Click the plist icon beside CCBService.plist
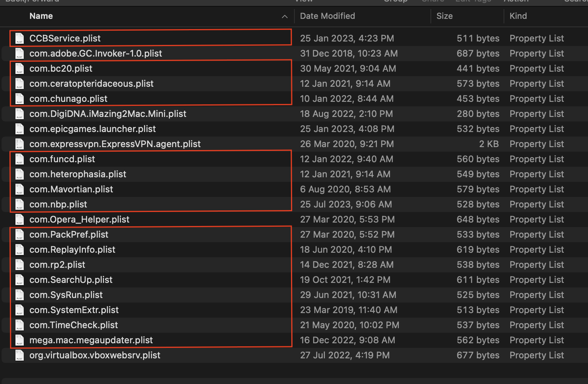 [x=20, y=38]
